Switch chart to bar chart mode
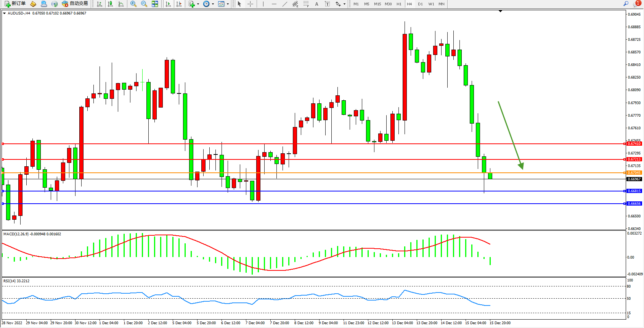Image resolution: width=644 pixels, height=328 pixels. (x=100, y=4)
